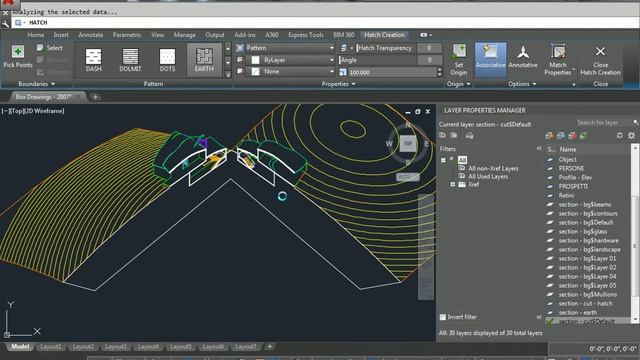
Task: Click the ByLayer hatch color swatch
Action: [256, 60]
